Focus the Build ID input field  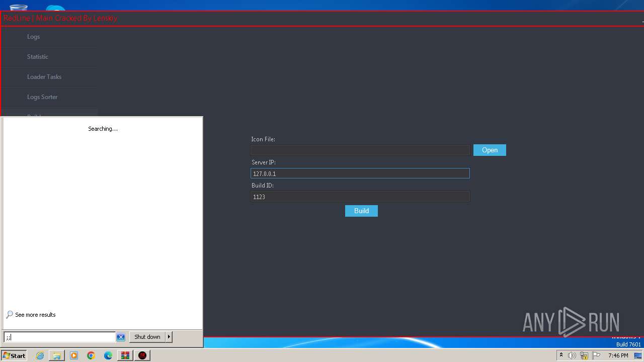pos(360,197)
